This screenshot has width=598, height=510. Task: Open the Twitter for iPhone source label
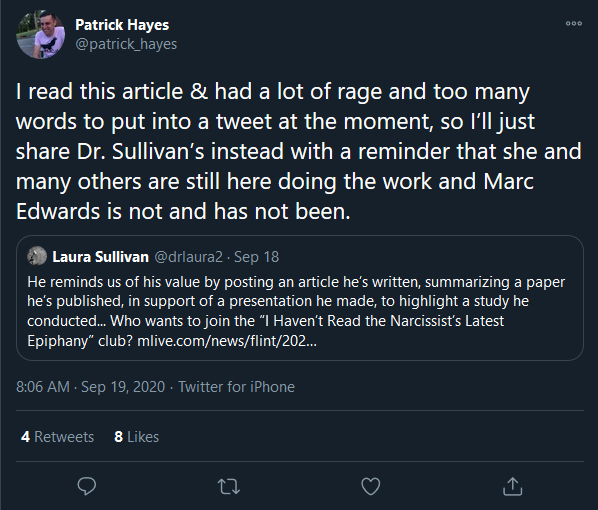pyautogui.click(x=236, y=387)
